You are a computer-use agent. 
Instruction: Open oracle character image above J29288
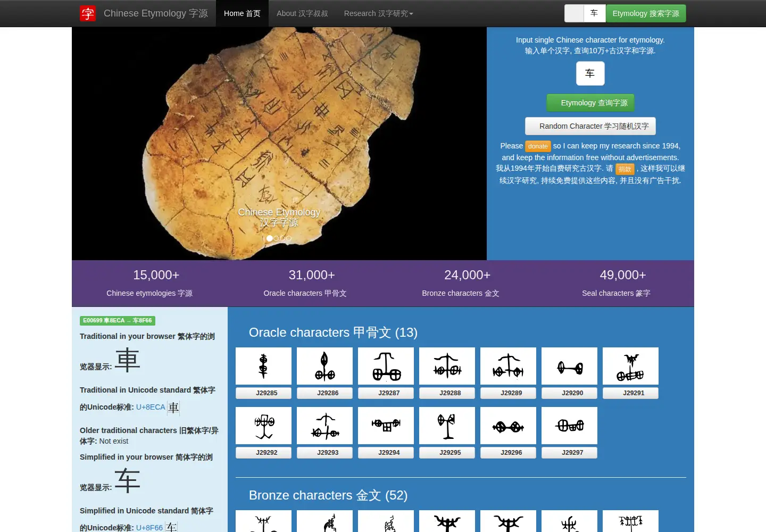447,366
